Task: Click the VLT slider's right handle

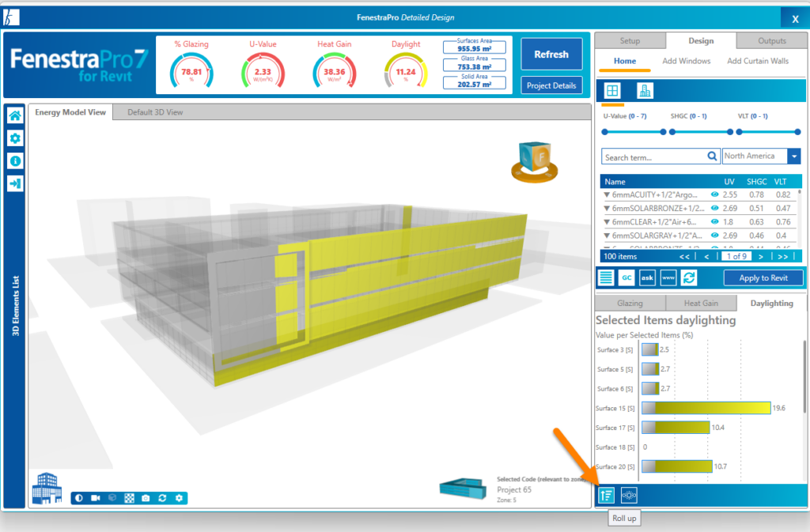Action: pyautogui.click(x=797, y=132)
